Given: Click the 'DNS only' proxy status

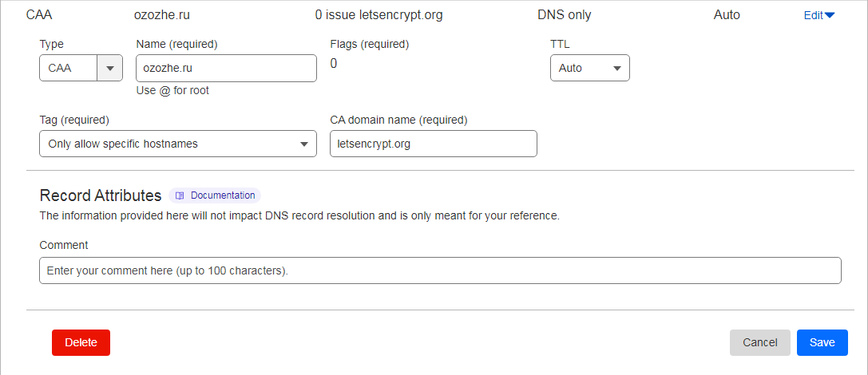Looking at the screenshot, I should [x=565, y=15].
